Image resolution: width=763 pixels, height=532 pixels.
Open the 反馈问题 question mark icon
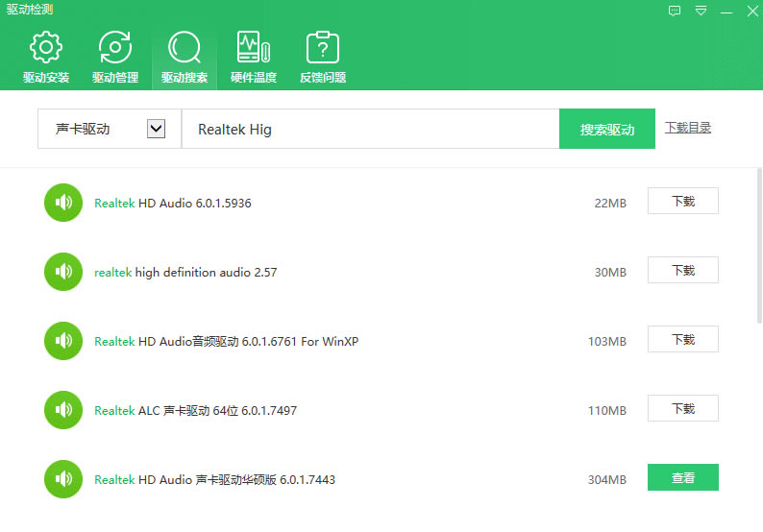(x=323, y=47)
